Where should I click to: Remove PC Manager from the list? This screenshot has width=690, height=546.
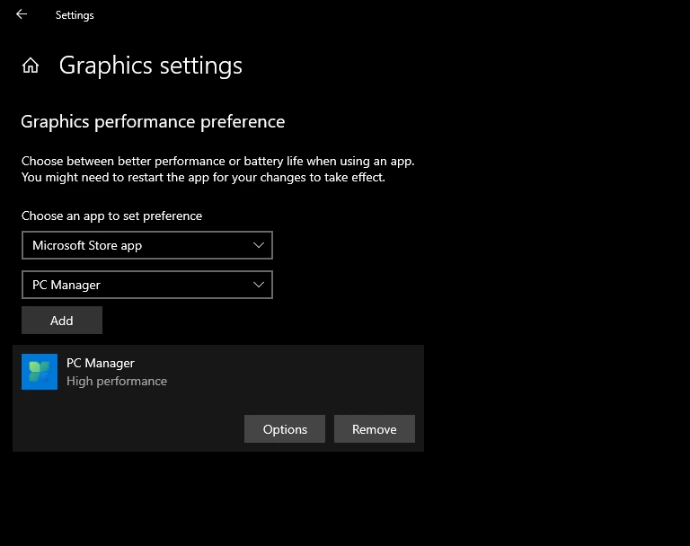(374, 429)
